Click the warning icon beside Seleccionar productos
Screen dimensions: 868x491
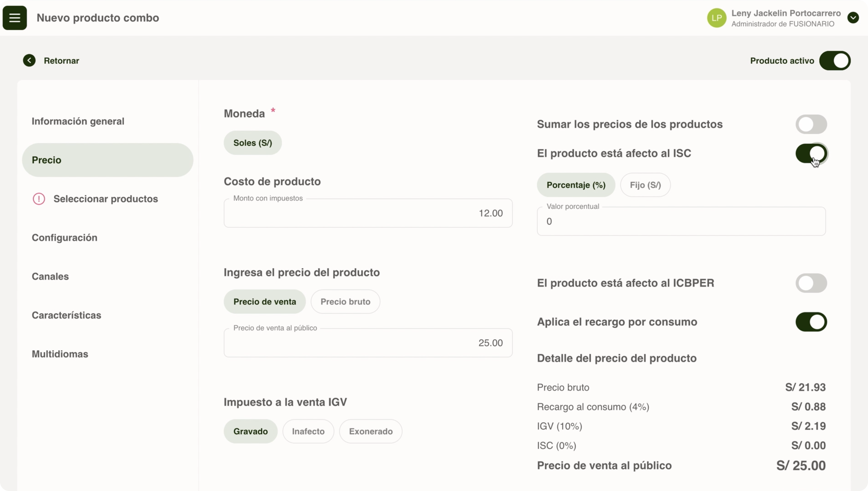point(39,199)
